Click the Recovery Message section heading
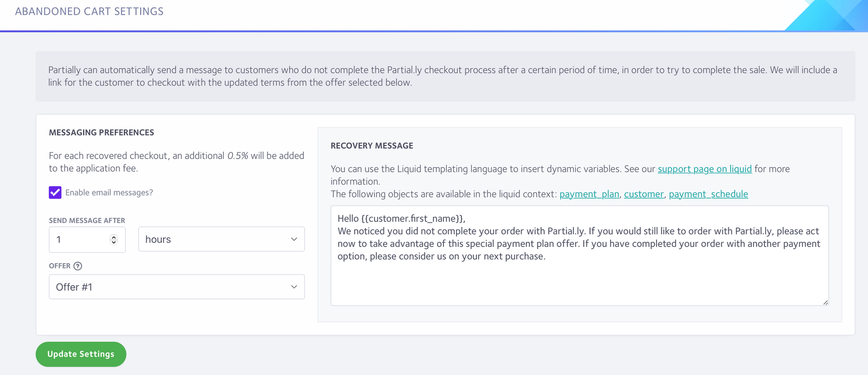Viewport: 868px width, 375px height. pos(372,146)
